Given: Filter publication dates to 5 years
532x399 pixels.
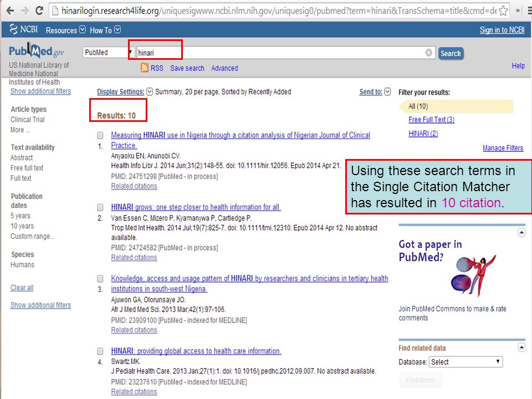Looking at the screenshot, I should (x=21, y=216).
